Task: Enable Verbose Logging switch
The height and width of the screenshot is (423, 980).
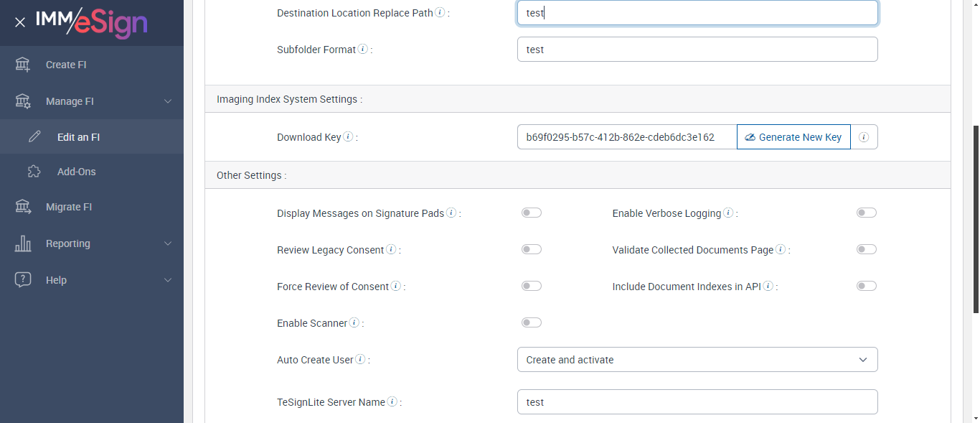Action: coord(867,213)
